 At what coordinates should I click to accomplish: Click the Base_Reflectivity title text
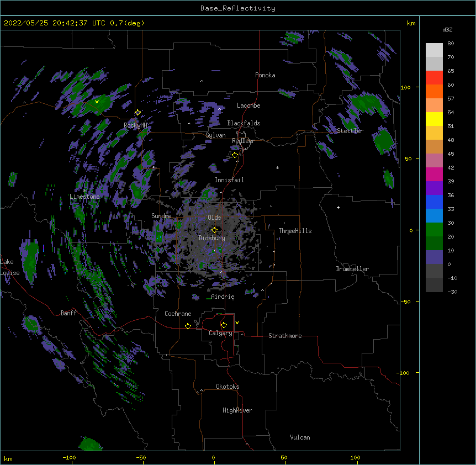point(238,8)
